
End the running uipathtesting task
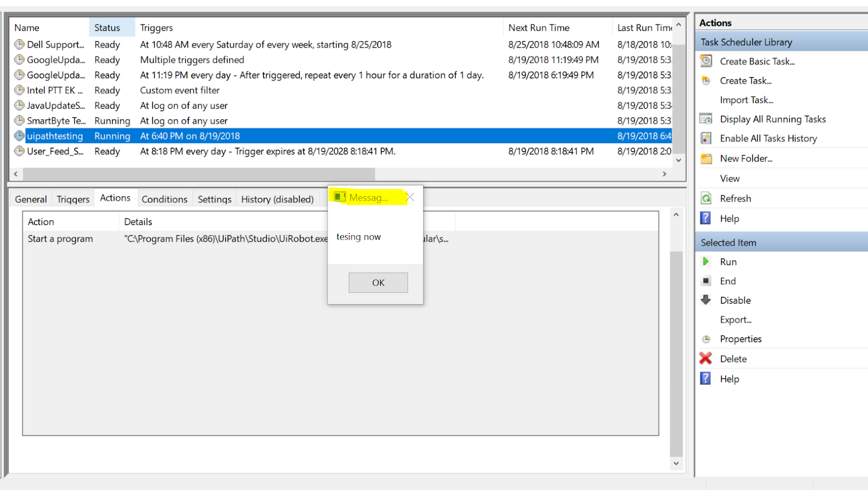(706, 281)
